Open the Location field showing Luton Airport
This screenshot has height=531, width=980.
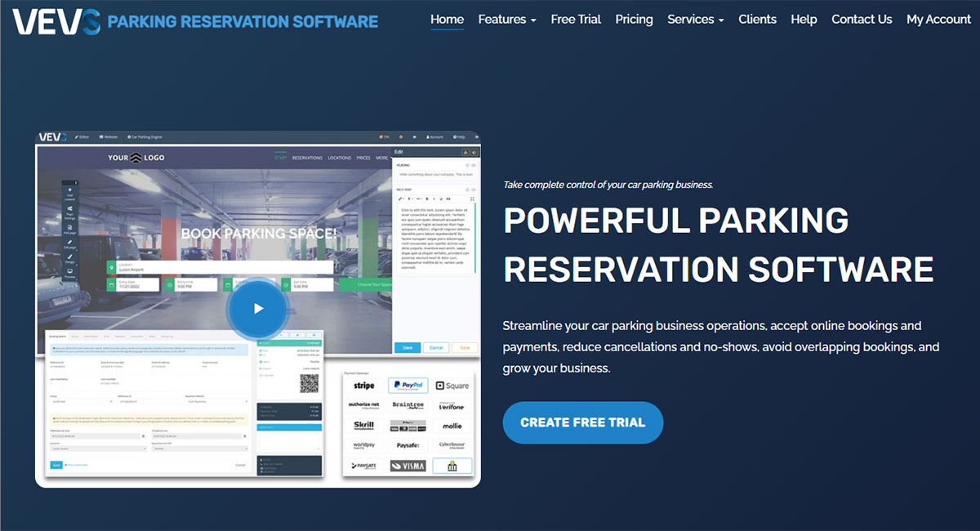click(x=220, y=267)
